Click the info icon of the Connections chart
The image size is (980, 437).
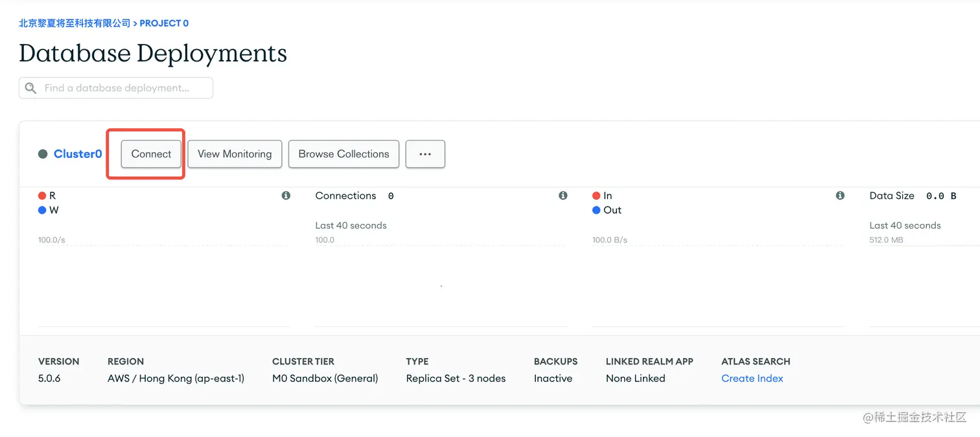coord(563,196)
